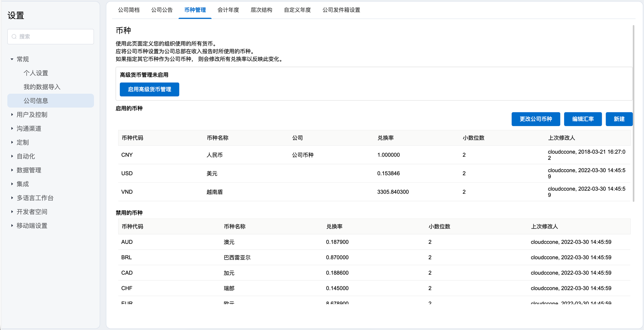Open the 公司发件箱设置 tab
This screenshot has height=330, width=644.
tap(341, 10)
